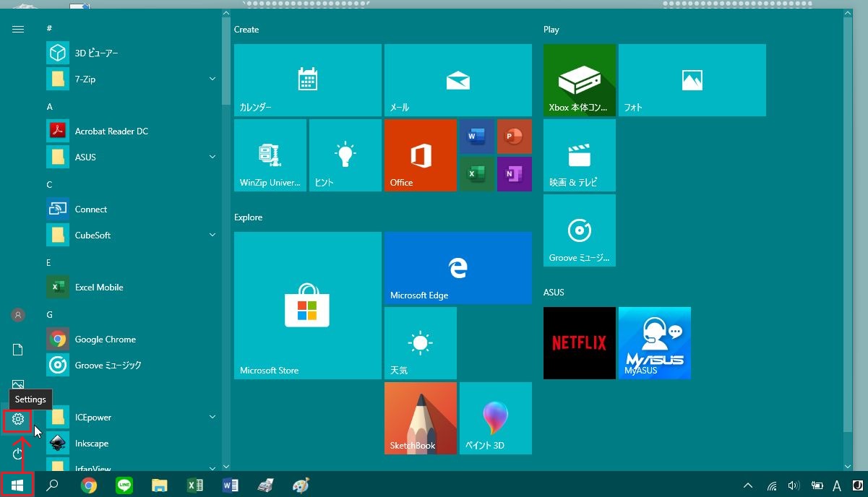Viewport: 868px width, 497px height.
Task: Open Excel from the taskbar
Action: (x=195, y=485)
